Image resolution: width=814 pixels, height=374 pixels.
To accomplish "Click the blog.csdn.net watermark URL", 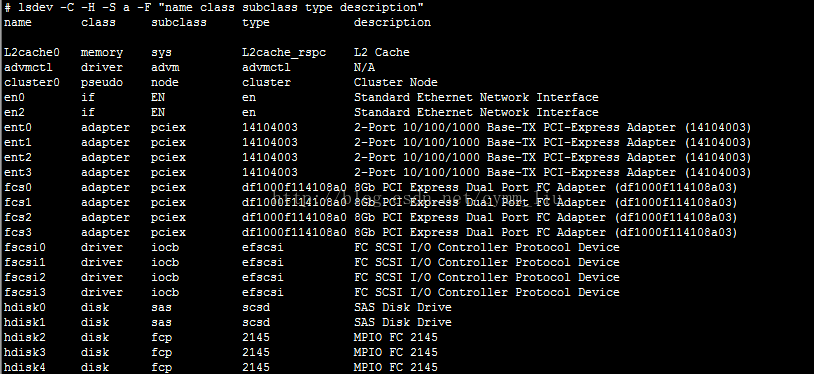I will click(x=415, y=198).
